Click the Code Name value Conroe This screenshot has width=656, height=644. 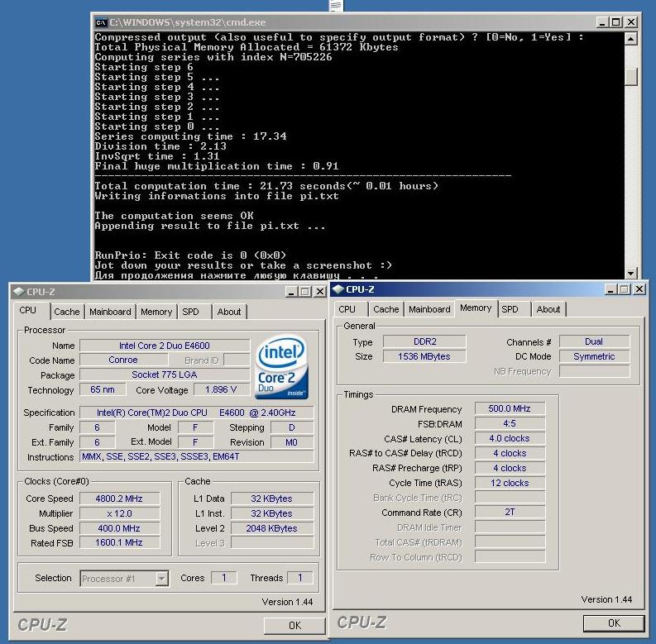(123, 360)
